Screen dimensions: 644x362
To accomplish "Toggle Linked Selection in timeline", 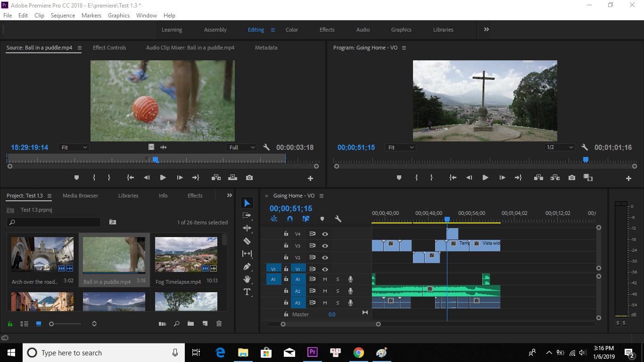I will tap(306, 219).
